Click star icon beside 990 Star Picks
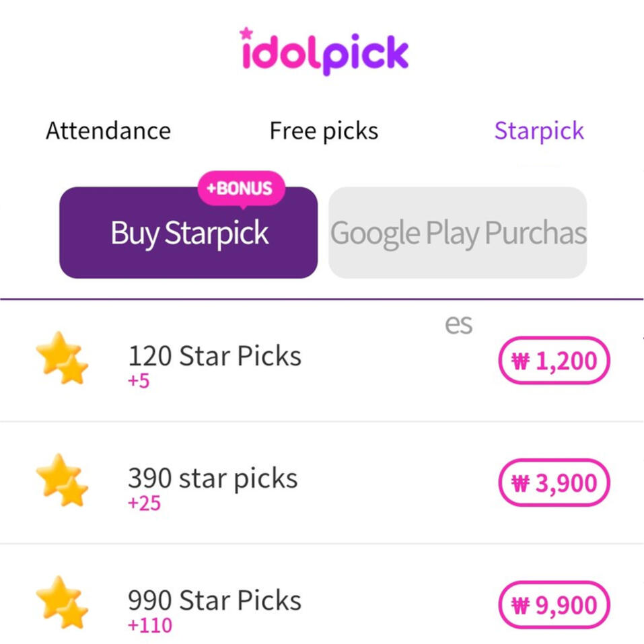 point(62,602)
